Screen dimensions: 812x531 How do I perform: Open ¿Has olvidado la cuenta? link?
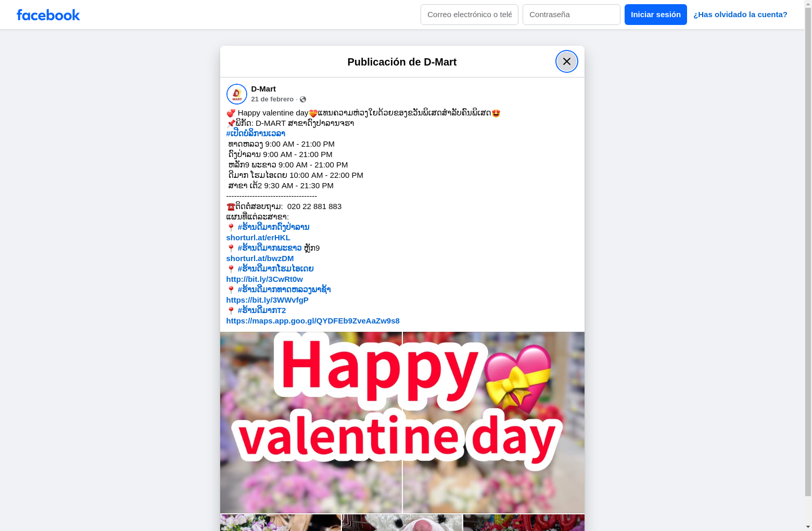740,15
